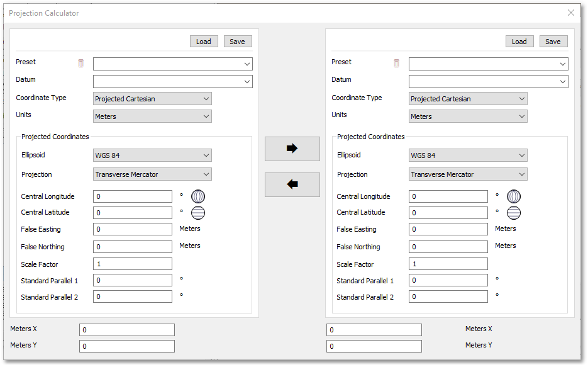Open left Coordinate Type dropdown
Image resolution: width=588 pixels, height=367 pixels.
click(152, 99)
